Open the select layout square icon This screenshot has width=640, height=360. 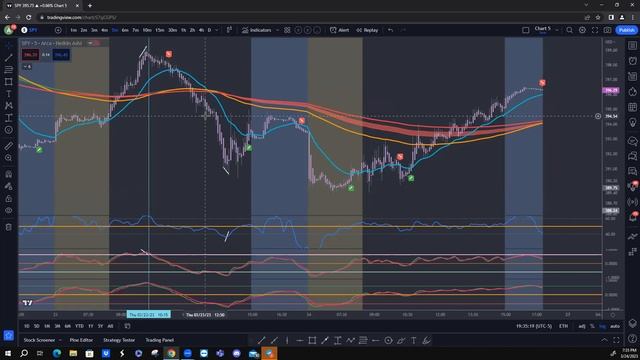pyautogui.click(x=526, y=30)
